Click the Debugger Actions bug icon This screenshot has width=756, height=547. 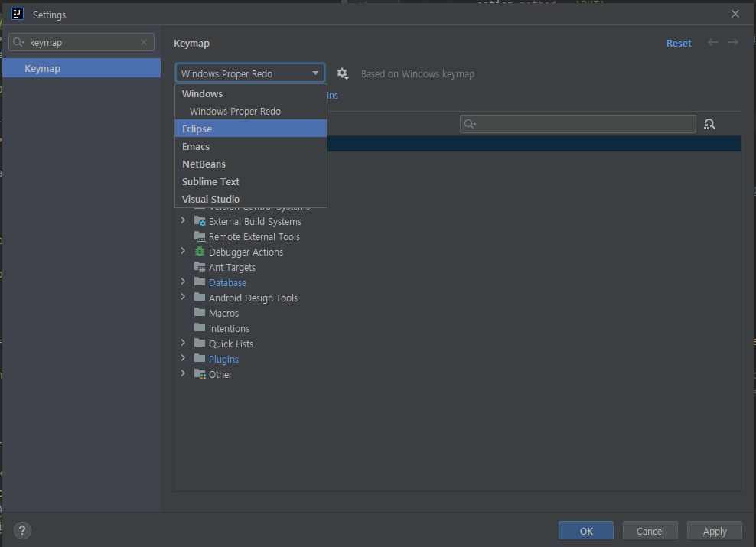[200, 252]
